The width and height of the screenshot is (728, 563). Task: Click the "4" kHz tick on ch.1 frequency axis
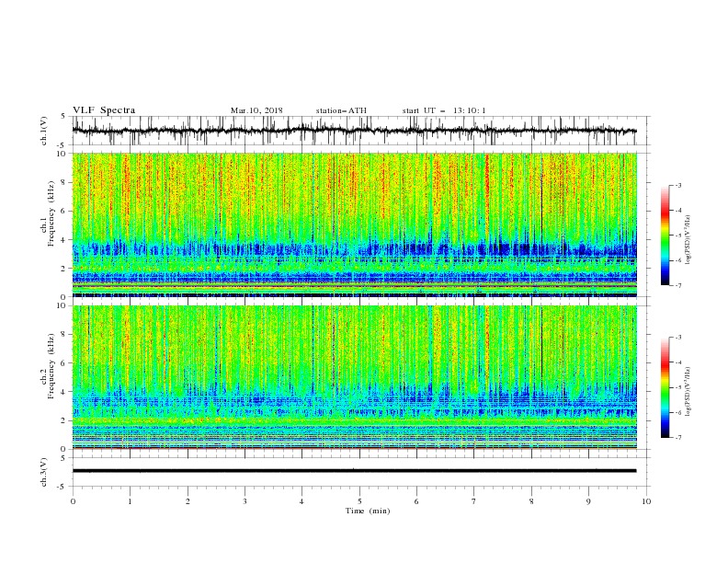pos(64,240)
